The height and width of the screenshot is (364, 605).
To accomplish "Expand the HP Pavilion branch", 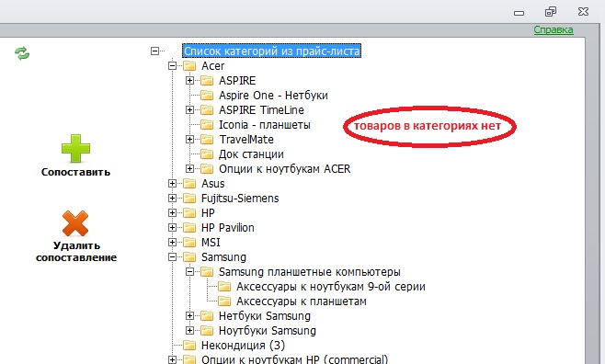I will coord(172,228).
